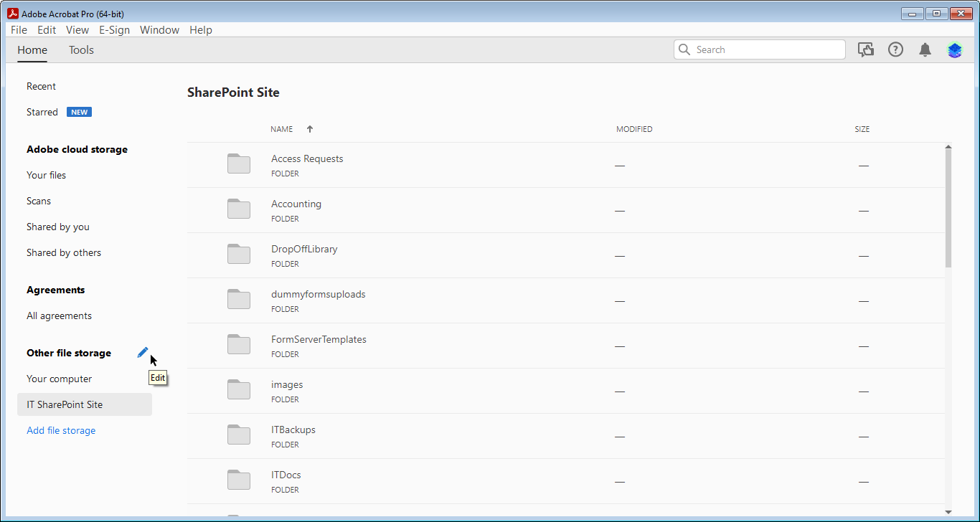980x522 pixels.
Task: Click the share feedback chat icon
Action: click(866, 49)
